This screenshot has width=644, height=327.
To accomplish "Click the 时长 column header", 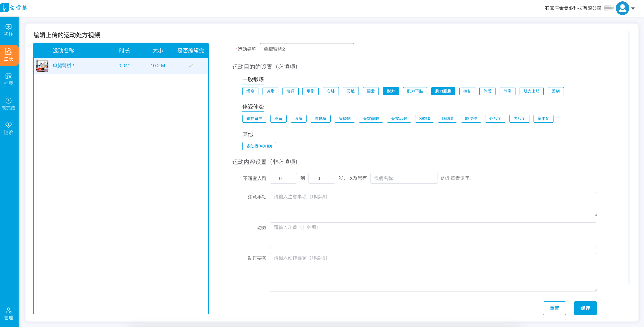I will 124,51.
